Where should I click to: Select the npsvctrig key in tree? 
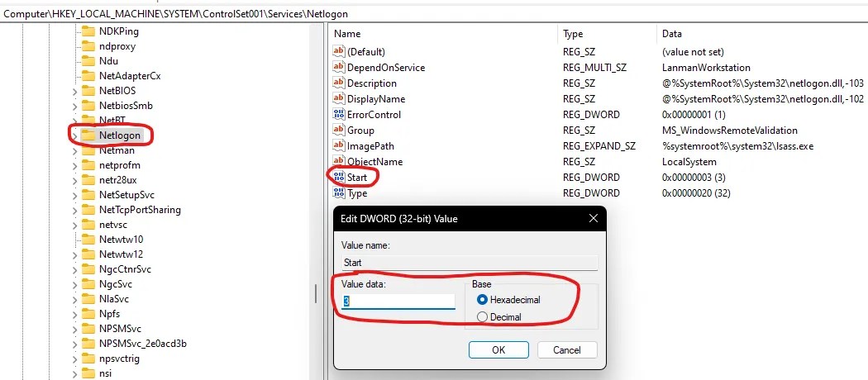119,359
